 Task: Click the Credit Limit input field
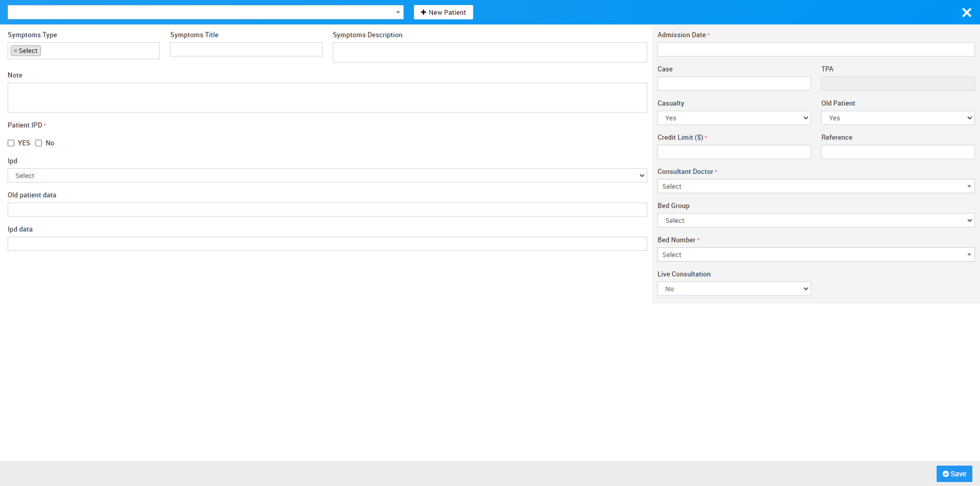(733, 152)
